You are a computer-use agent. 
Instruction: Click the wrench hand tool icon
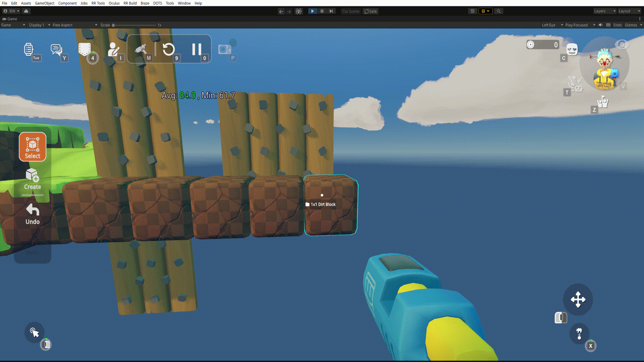click(x=579, y=334)
